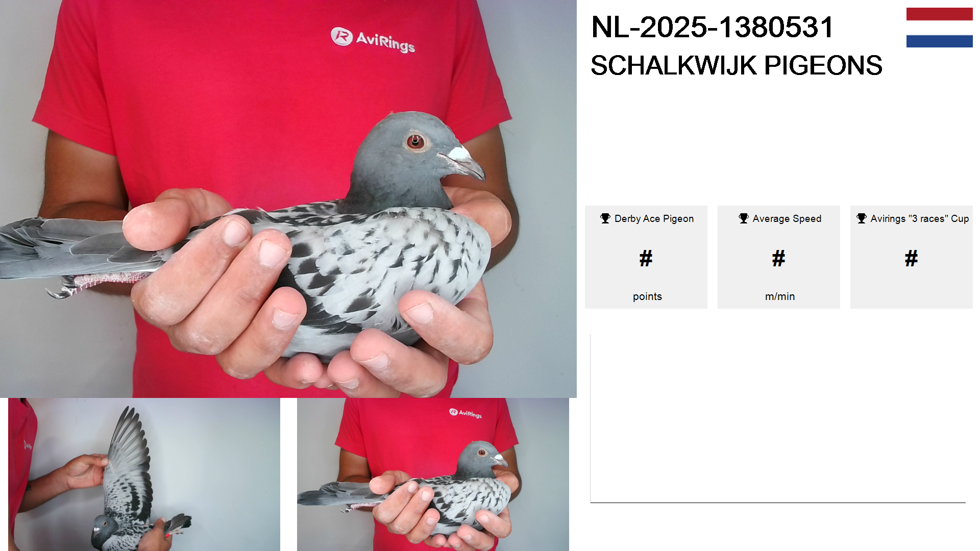Click the Average Speed trophy icon
Viewport: 980px width, 551px height.
(744, 218)
